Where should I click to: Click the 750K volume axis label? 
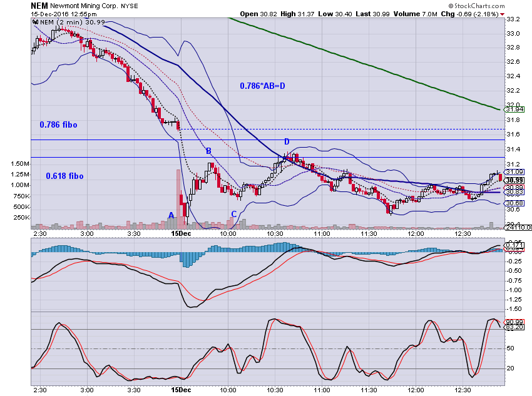coord(21,196)
